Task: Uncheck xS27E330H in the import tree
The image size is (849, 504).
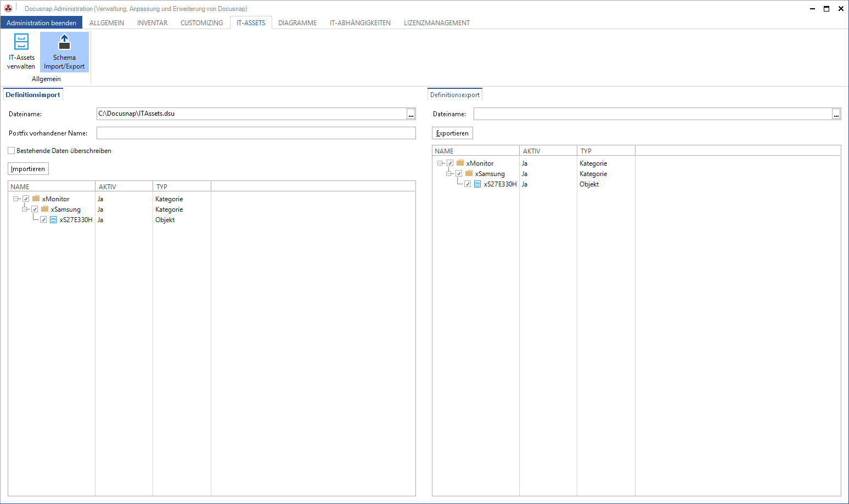Action: click(x=43, y=219)
